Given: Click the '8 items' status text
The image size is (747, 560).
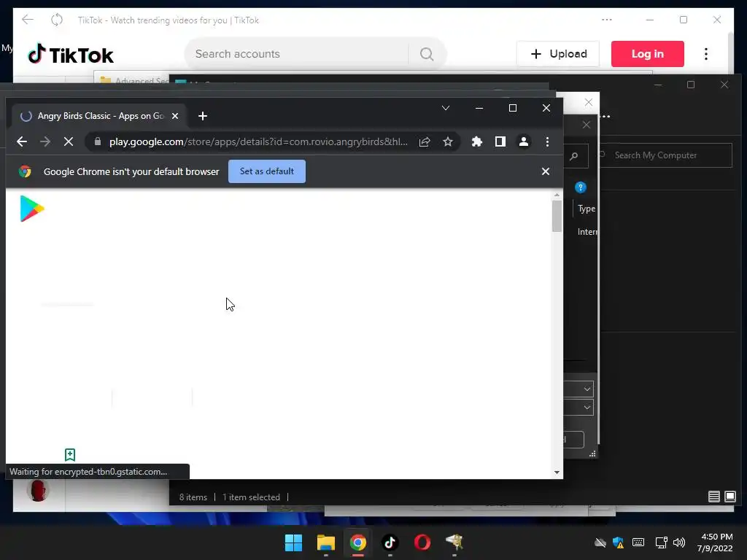Looking at the screenshot, I should pyautogui.click(x=193, y=497).
